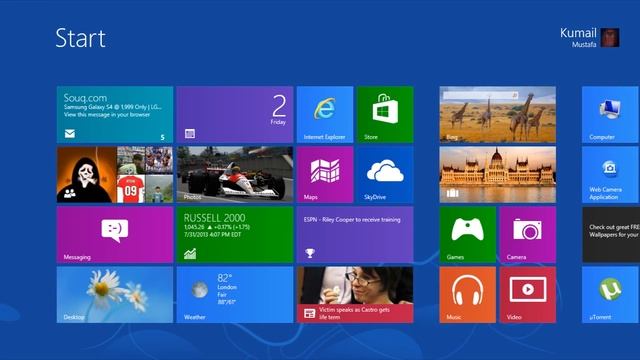Open the SkyDrive tile
The width and height of the screenshot is (640, 360).
(x=385, y=175)
